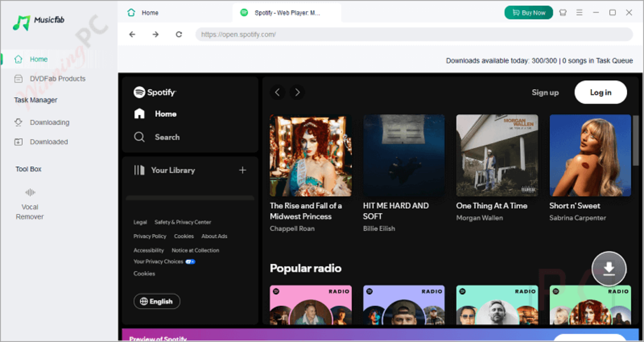Open the Downloaded section icon
The height and width of the screenshot is (342, 644).
19,142
